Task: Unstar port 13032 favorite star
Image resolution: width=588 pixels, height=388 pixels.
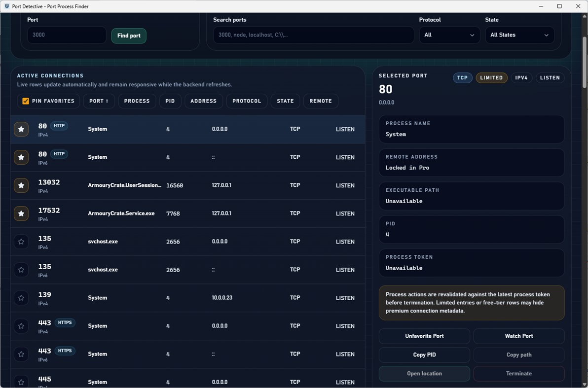Action: (21, 185)
